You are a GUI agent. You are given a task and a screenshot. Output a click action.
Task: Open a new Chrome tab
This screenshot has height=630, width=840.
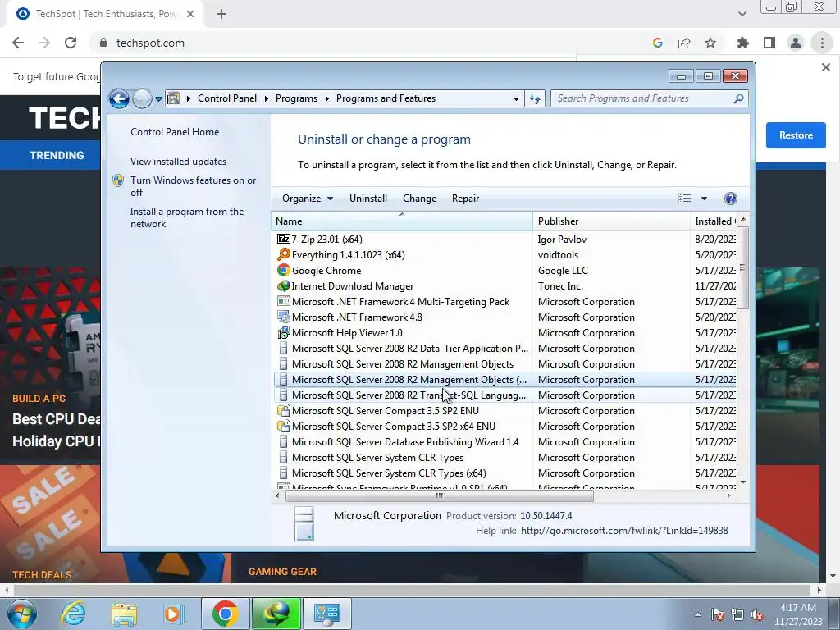coord(221,14)
